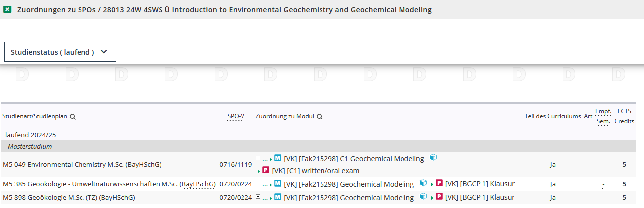
Task: Click the SPO-V column header
Action: (236, 116)
